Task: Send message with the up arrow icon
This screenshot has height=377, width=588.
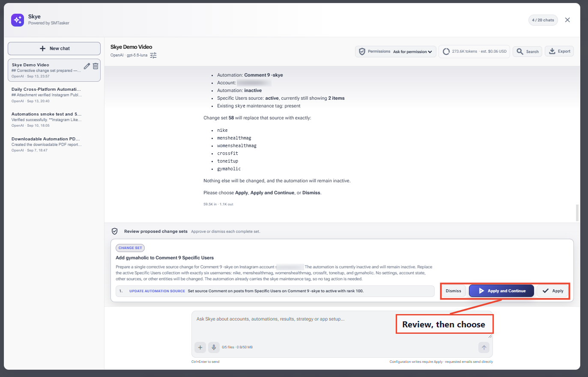Action: click(x=484, y=347)
